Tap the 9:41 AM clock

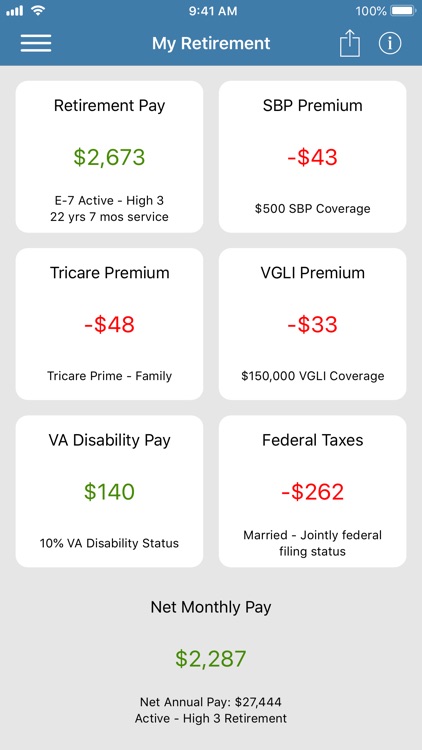pyautogui.click(x=213, y=11)
